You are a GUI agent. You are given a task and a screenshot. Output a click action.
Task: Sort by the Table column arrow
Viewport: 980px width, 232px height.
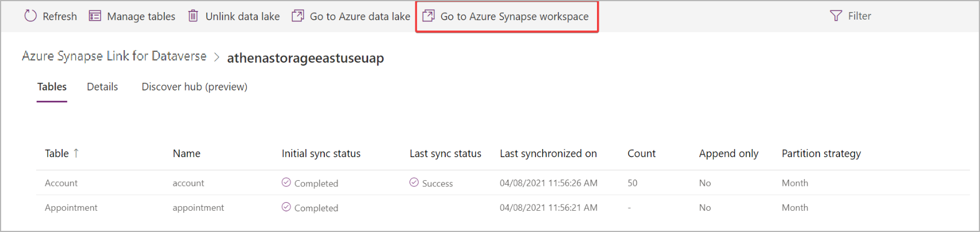[x=76, y=153]
